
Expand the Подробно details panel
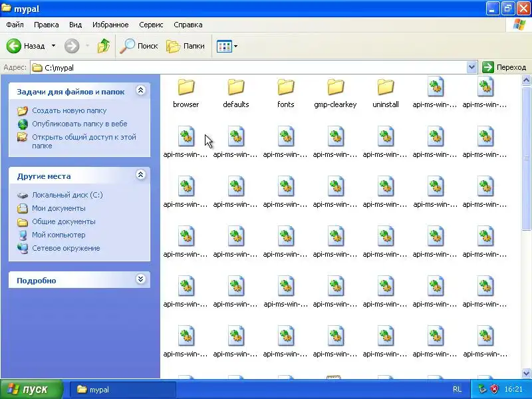pos(140,279)
